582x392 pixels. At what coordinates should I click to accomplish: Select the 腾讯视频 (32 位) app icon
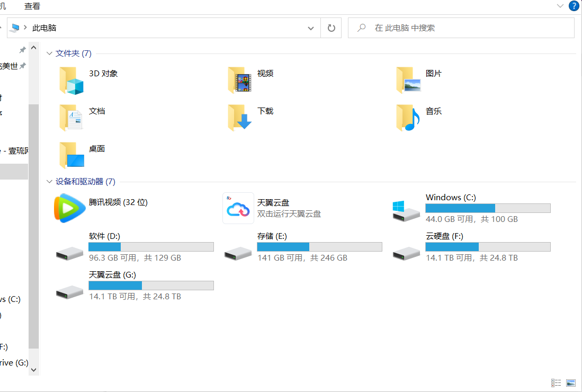tap(69, 208)
